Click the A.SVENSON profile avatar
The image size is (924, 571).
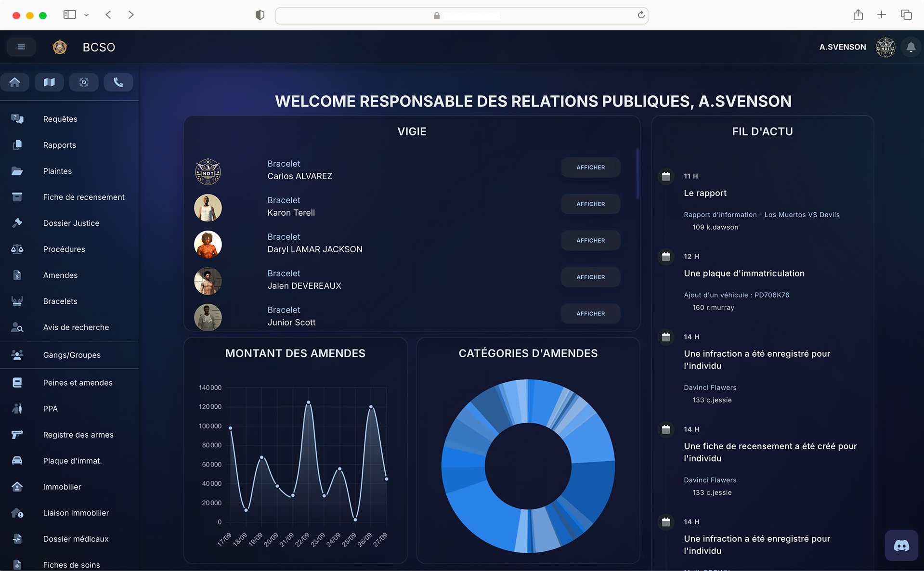click(x=885, y=47)
